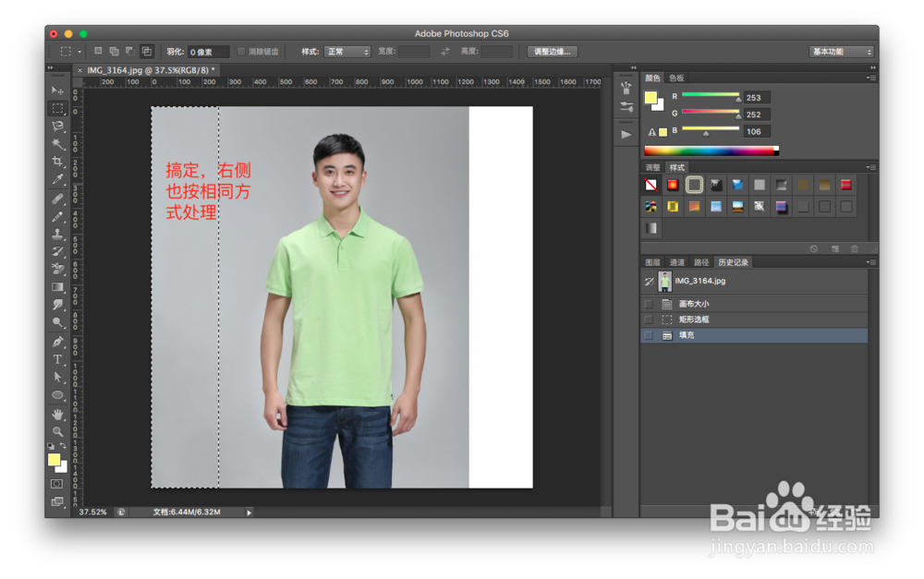Viewport: 924px width, 579px height.
Task: Click the B channel slider
Action: tap(710, 129)
